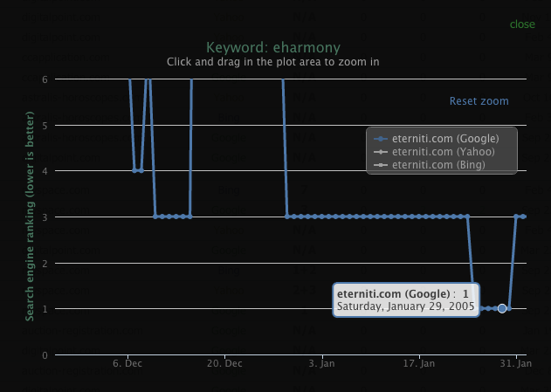Click the Keyword: eharmony chart title
The width and height of the screenshot is (551, 392).
pyautogui.click(x=273, y=48)
